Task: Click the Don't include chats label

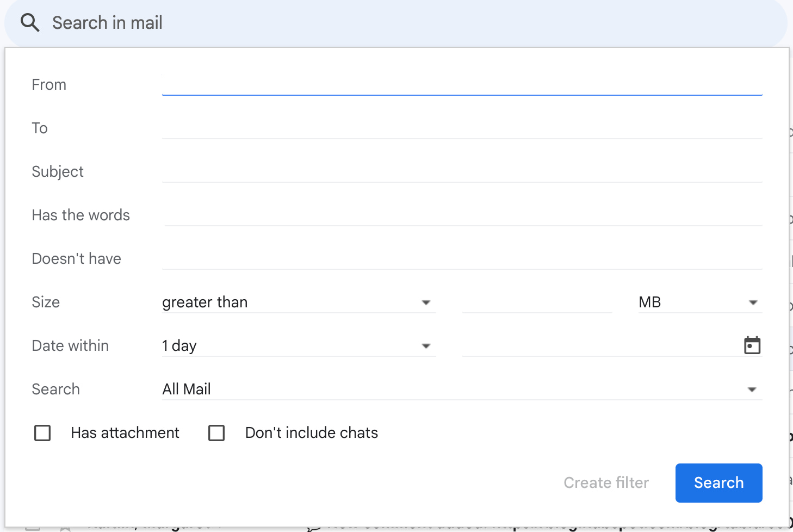Action: (311, 433)
